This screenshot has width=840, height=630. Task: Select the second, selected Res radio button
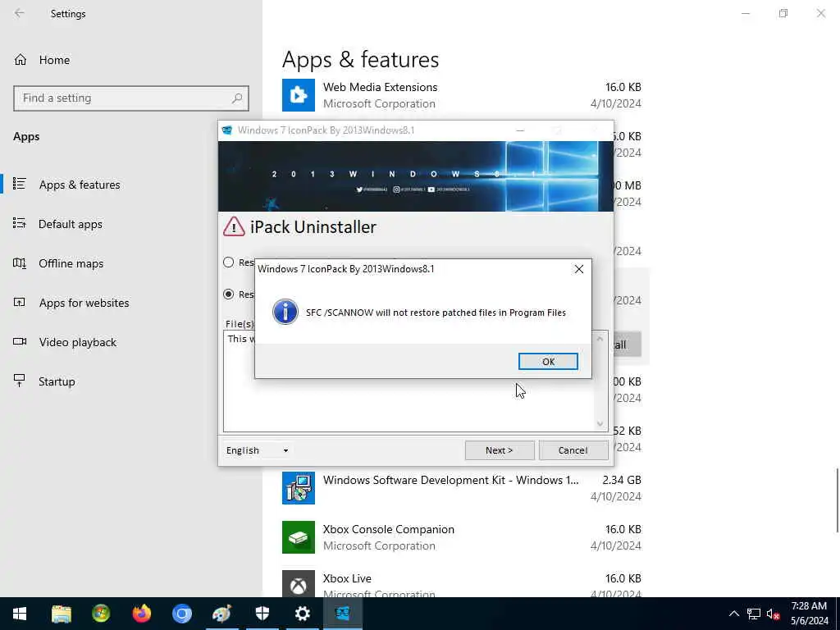pos(229,294)
